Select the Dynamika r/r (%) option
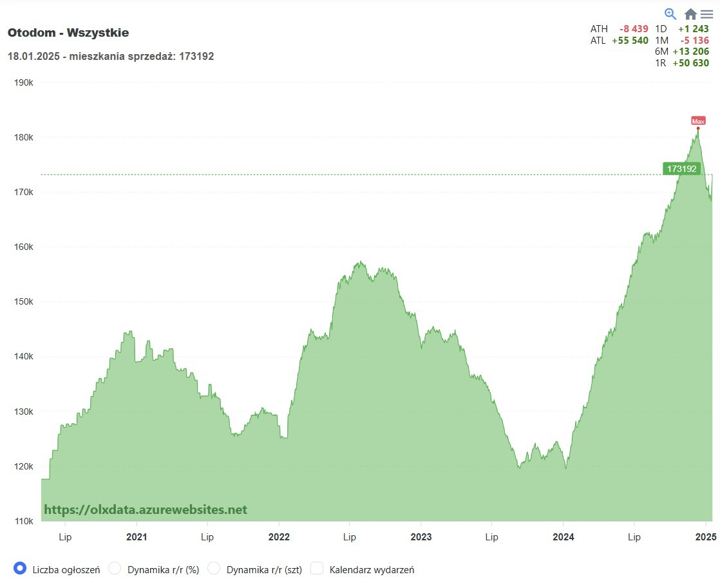720x588 pixels. point(115,568)
